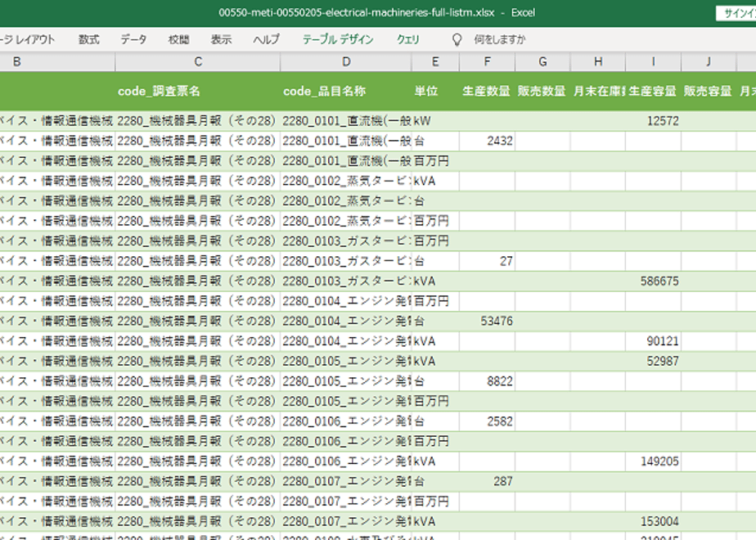The width and height of the screenshot is (756, 540).
Task: Click the code_調査票名 table header
Action: coord(198,91)
